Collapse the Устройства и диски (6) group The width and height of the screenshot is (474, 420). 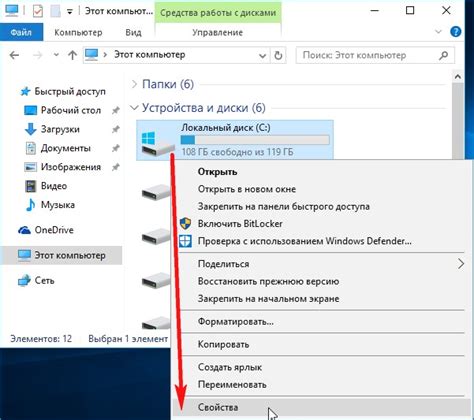tap(134, 108)
